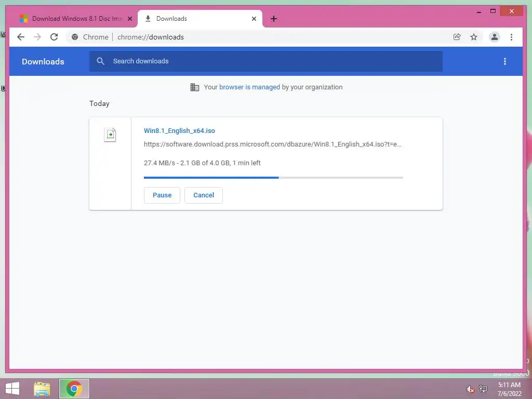Bookmark this tab with the star icon

pyautogui.click(x=474, y=37)
